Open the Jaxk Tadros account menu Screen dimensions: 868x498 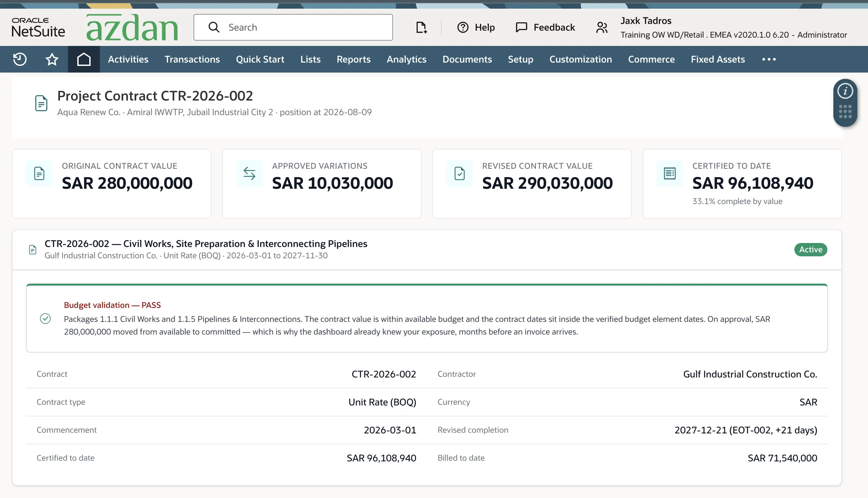coord(646,21)
